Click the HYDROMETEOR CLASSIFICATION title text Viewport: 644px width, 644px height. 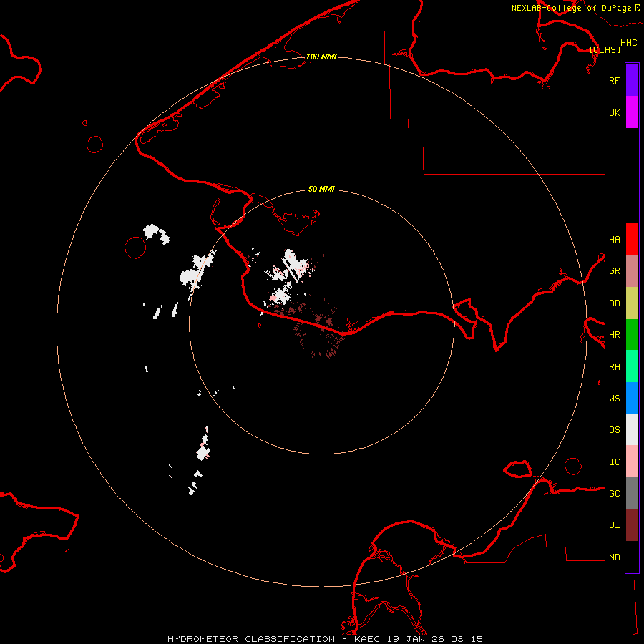click(x=251, y=639)
